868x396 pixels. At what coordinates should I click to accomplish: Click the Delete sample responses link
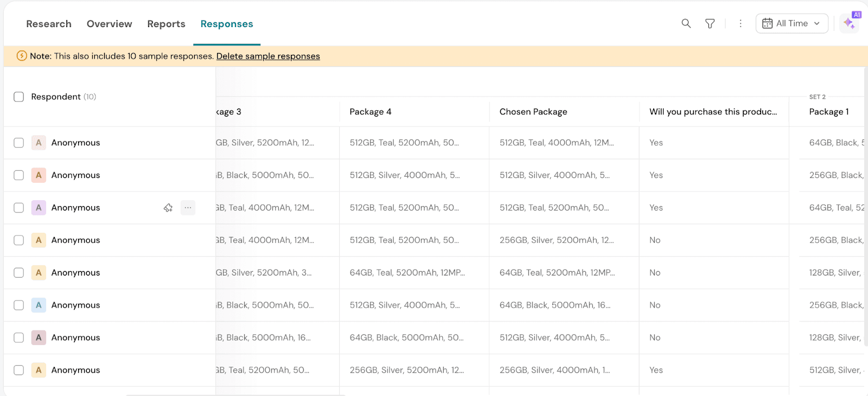268,56
